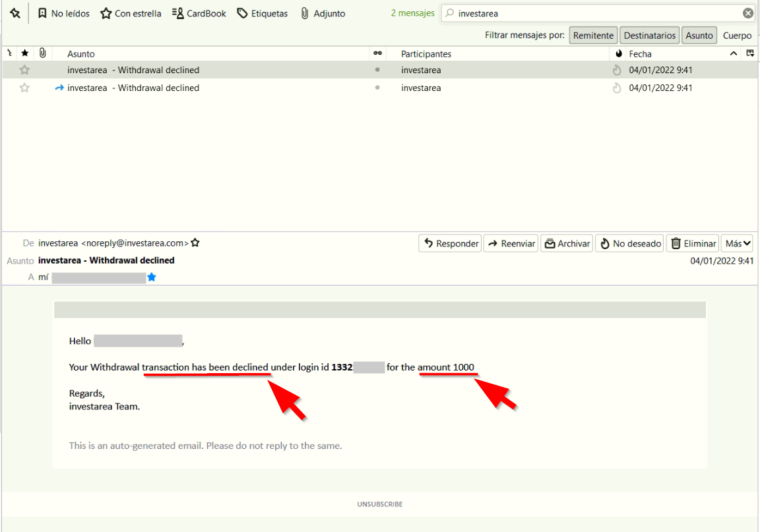Image resolution: width=760 pixels, height=532 pixels.
Task: Toggle the Destinatarios search filter
Action: [649, 36]
